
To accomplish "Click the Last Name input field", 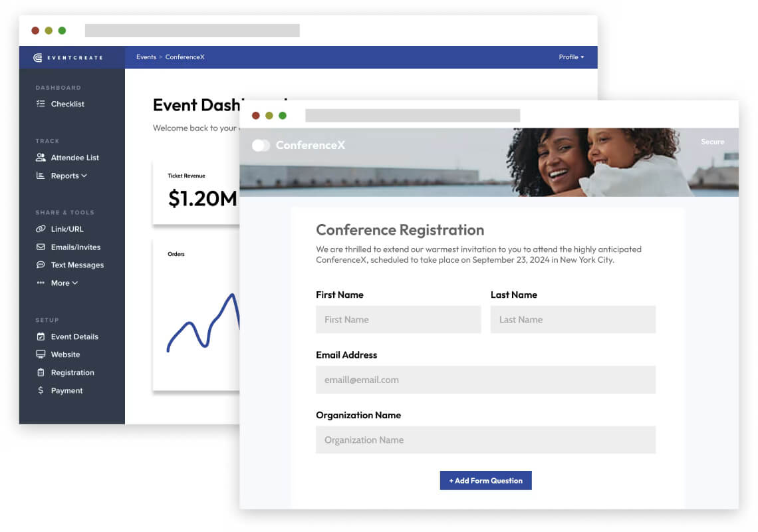I will pos(573,319).
